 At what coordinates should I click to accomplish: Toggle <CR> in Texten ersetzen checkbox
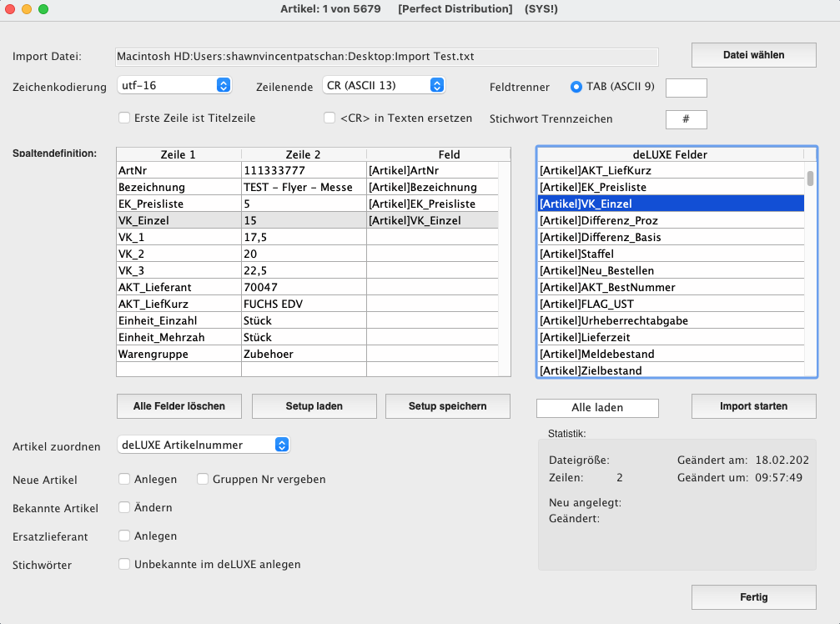329,118
